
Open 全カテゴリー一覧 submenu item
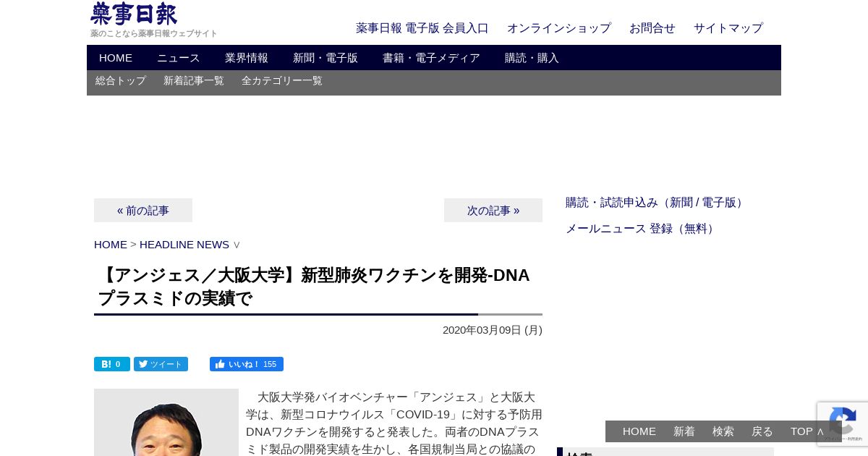(x=282, y=81)
